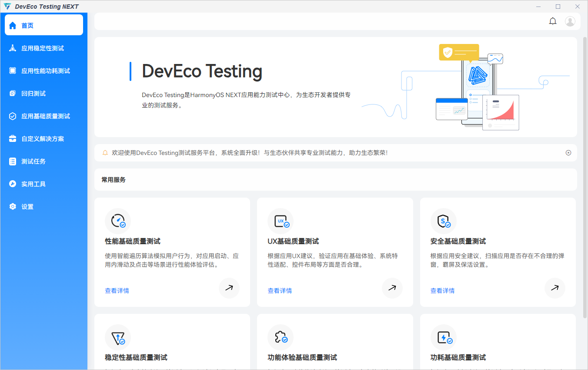The width and height of the screenshot is (588, 370).
Task: Click the UX基础质量测试 card title
Action: click(293, 241)
